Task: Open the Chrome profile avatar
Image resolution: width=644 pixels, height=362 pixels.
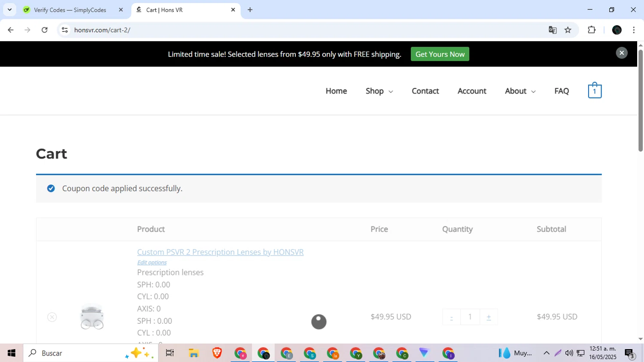Action: click(617, 30)
